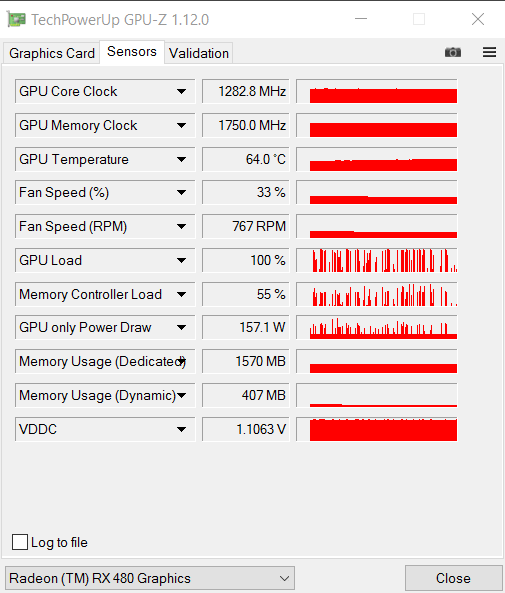Expand the GPU Core Clock dropdown arrow
Screen dimensions: 505x593
pos(182,92)
